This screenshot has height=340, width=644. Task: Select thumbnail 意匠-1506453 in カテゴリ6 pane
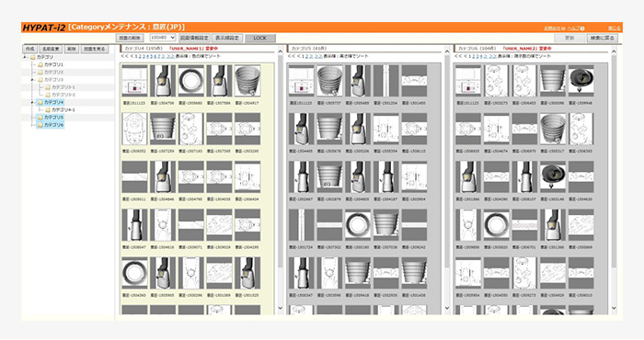point(524,81)
